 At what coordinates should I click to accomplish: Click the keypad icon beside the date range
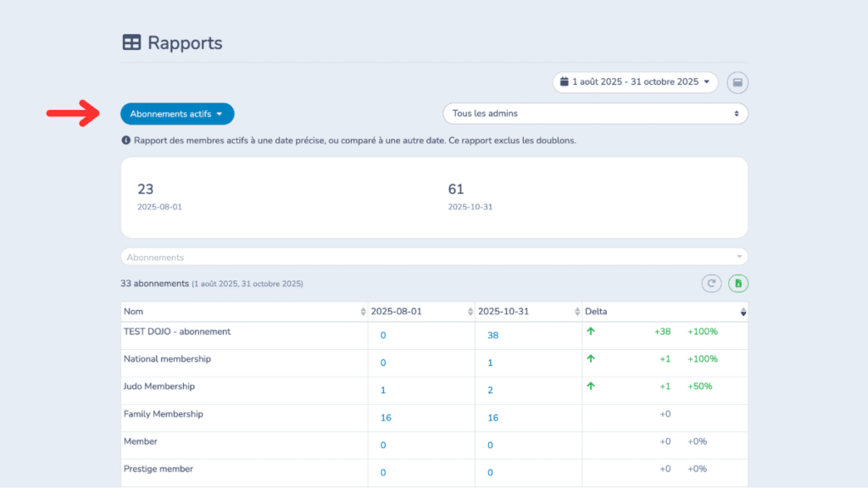(737, 82)
